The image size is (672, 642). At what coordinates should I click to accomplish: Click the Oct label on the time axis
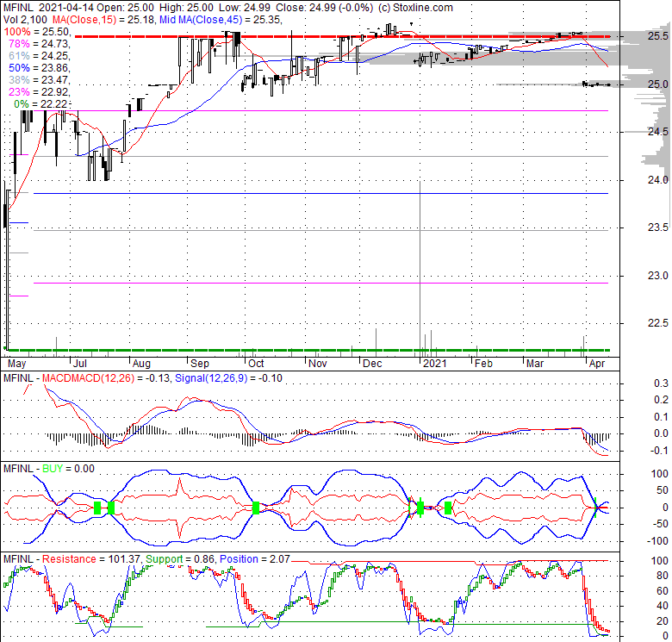(256, 364)
